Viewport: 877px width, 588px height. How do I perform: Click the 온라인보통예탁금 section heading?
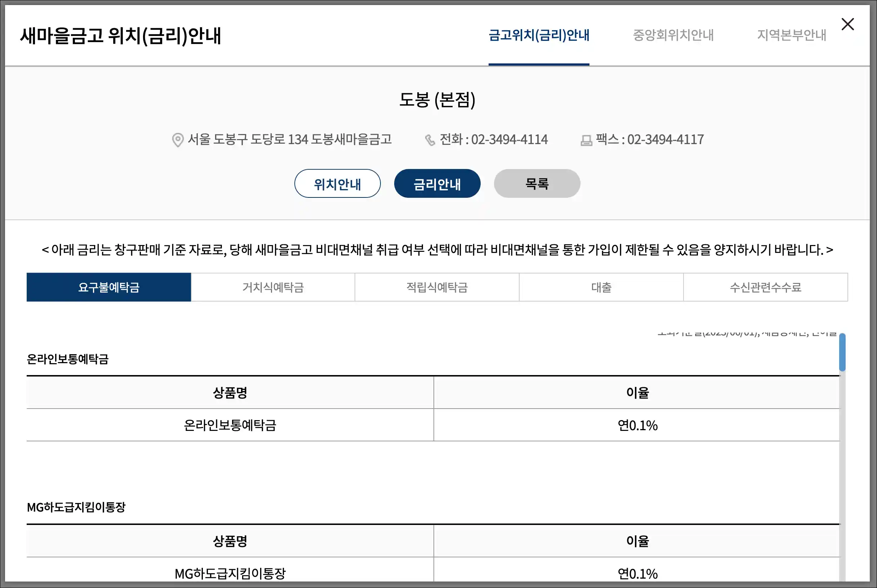68,359
